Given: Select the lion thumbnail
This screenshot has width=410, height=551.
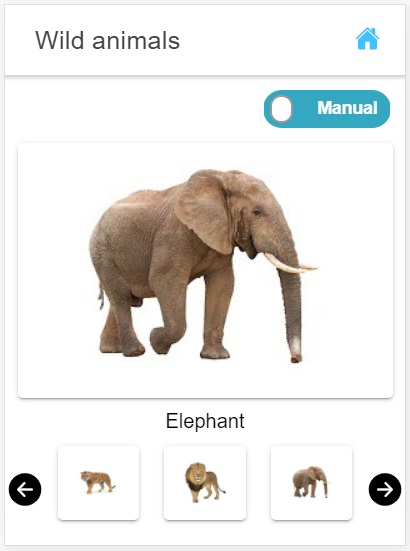Looking at the screenshot, I should click(x=205, y=483).
